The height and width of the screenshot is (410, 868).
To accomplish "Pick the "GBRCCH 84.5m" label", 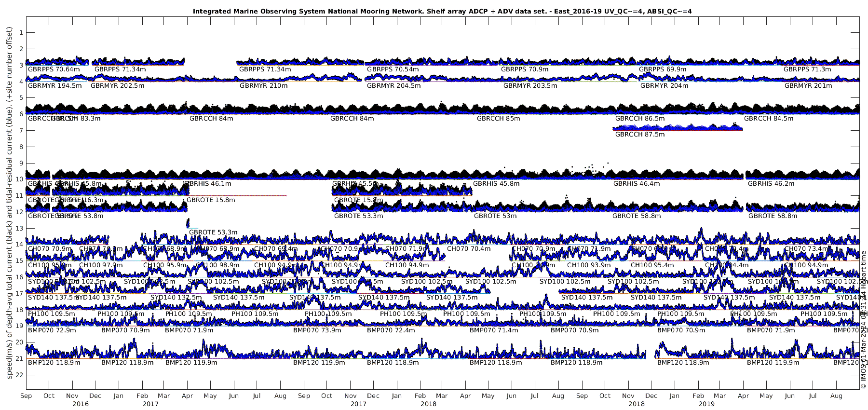I will 769,119.
